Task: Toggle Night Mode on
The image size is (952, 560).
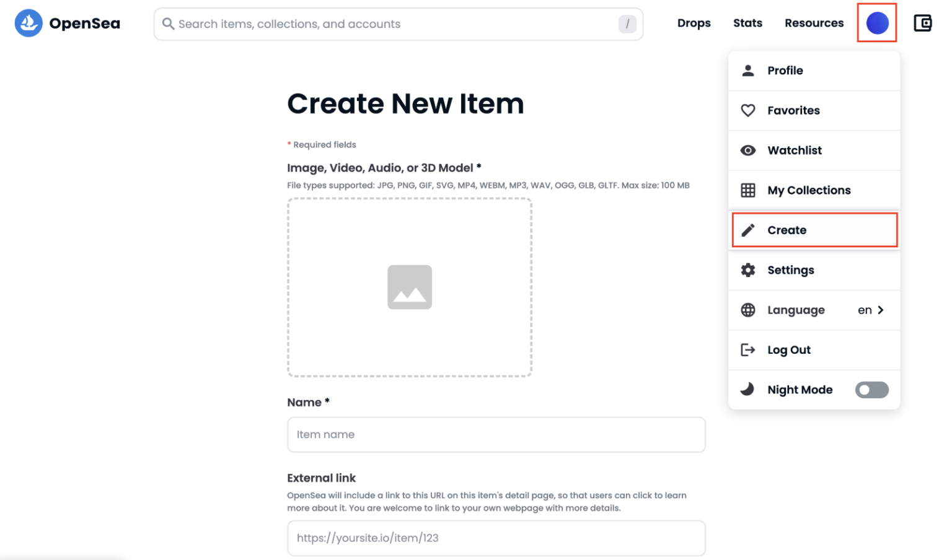Action: pyautogui.click(x=871, y=390)
